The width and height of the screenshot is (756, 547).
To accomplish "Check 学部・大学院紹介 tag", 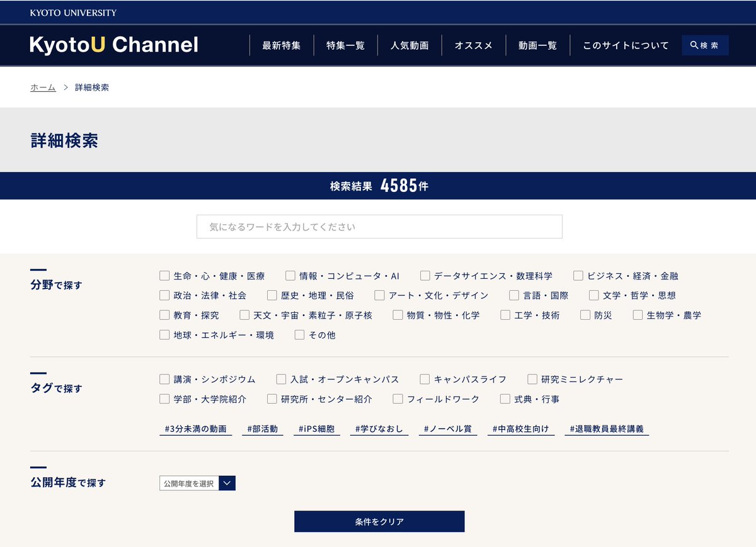I will (164, 398).
